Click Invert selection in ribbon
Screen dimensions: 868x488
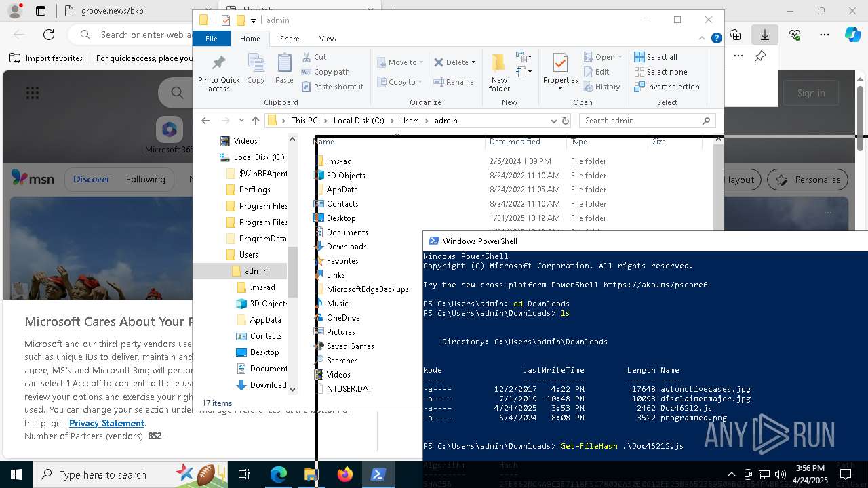tap(667, 87)
